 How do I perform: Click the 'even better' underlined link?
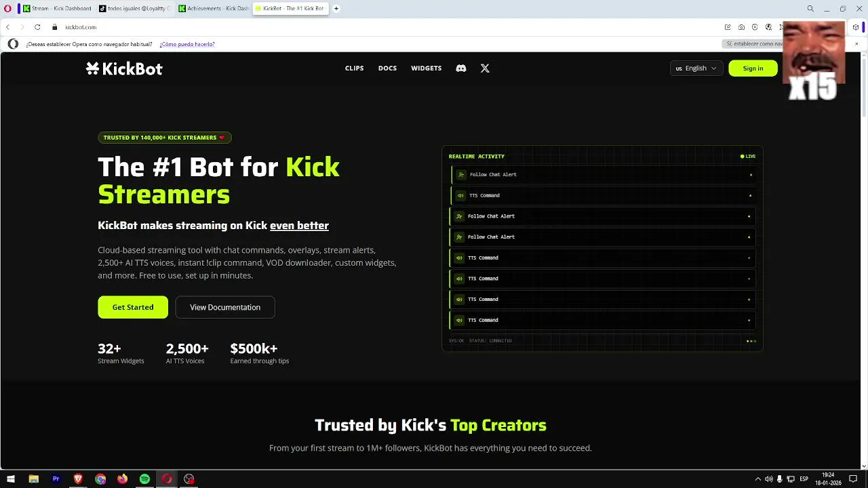(299, 226)
